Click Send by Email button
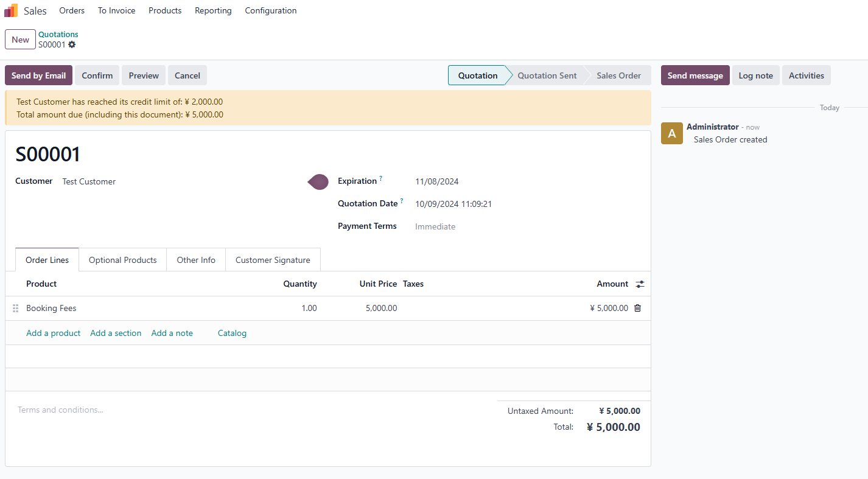The height and width of the screenshot is (479, 868). click(38, 75)
